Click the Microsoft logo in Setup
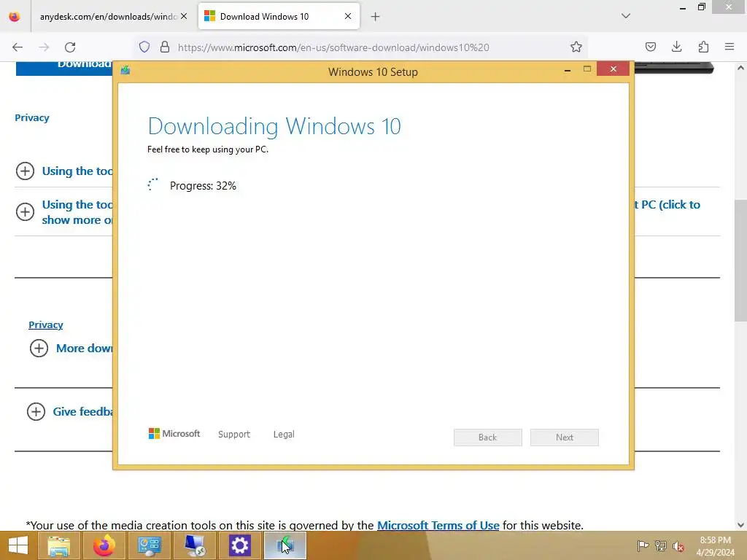747x560 pixels. click(x=174, y=433)
